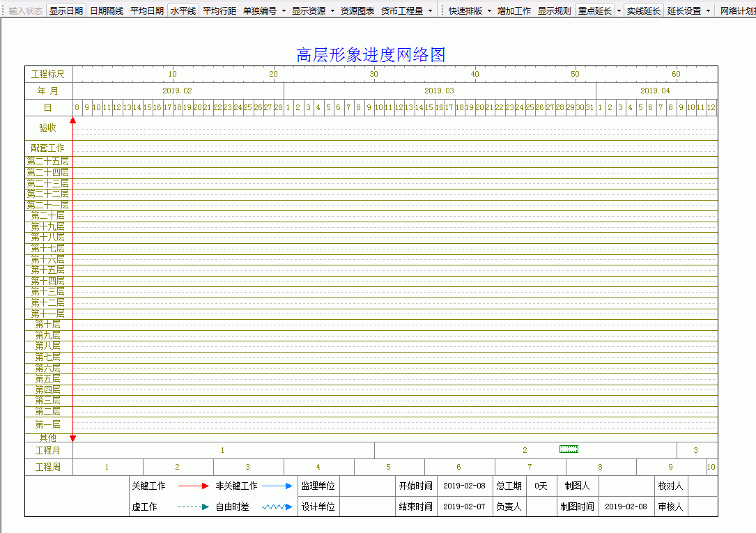Click scale mark 50 on 工程标尺

click(x=576, y=75)
